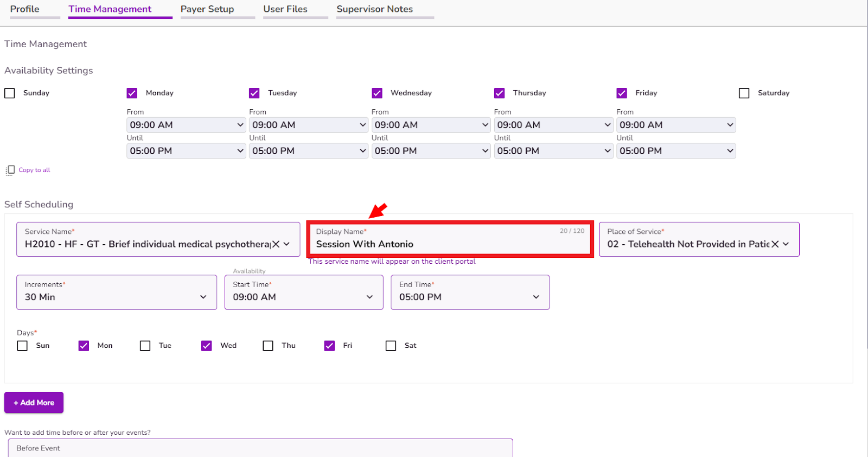The width and height of the screenshot is (868, 457).
Task: Click the Copy to all icon
Action: click(10, 170)
